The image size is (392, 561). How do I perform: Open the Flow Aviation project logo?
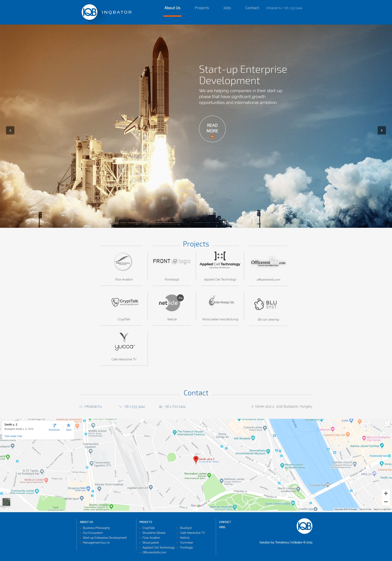123,262
